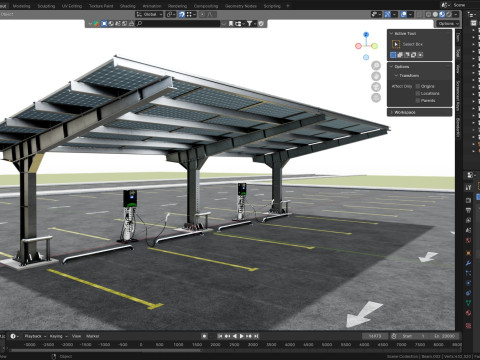Click the zoom magnifier viewport button
The width and height of the screenshot is (480, 360).
coord(376,65)
